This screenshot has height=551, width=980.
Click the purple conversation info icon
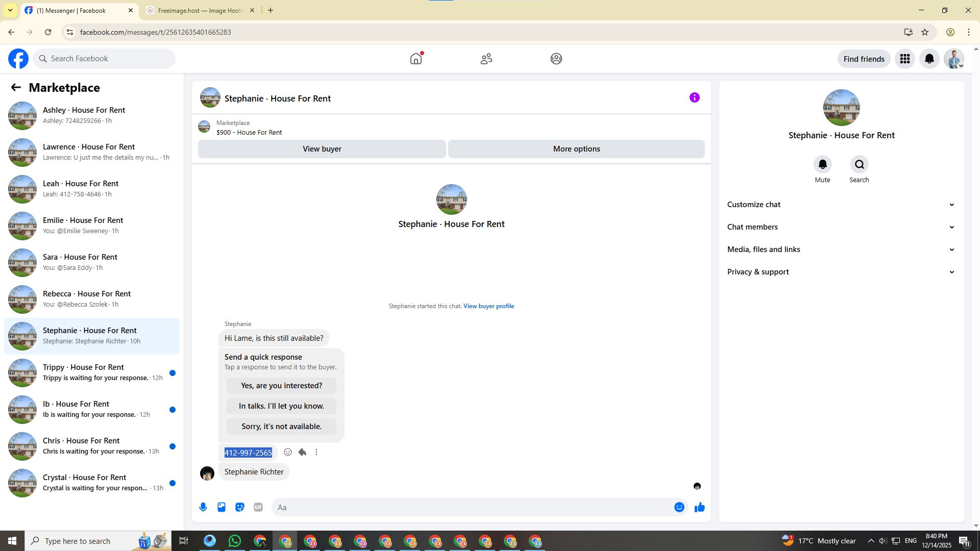(x=694, y=97)
